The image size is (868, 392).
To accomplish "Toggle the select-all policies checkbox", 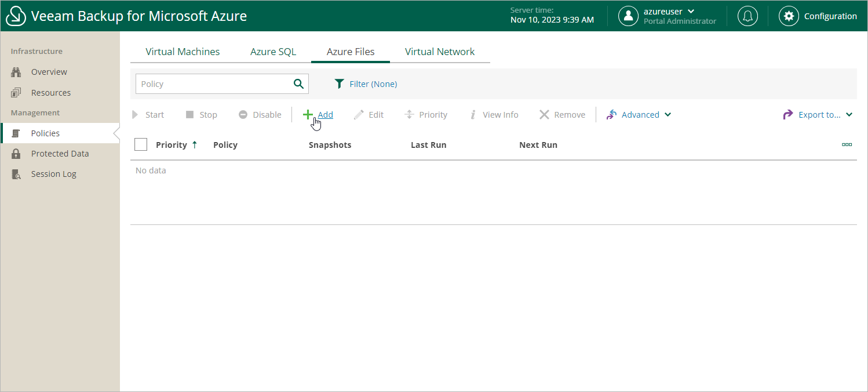I will tap(141, 144).
